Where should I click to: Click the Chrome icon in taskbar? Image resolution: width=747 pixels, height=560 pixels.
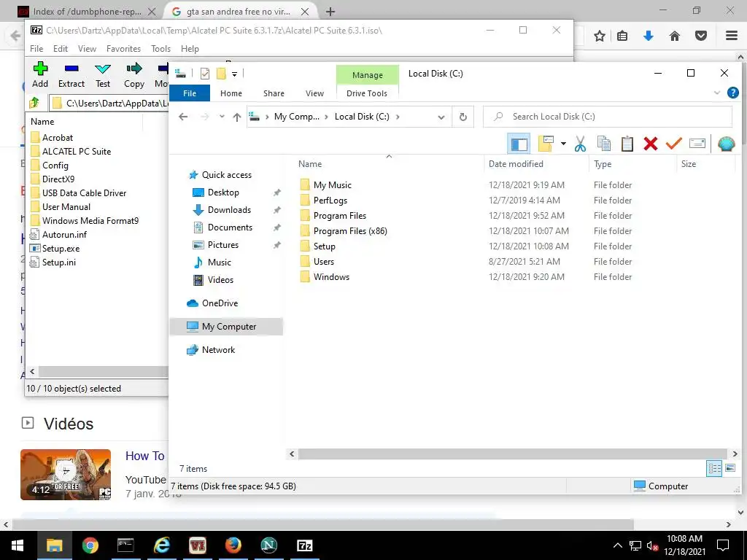click(90, 545)
